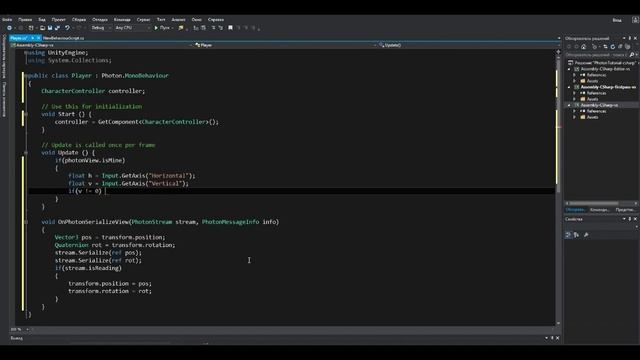Image resolution: width=640 pixels, height=360 pixels.
Task: Open the editor zoom level combo box
Action: pyautogui.click(x=20, y=329)
